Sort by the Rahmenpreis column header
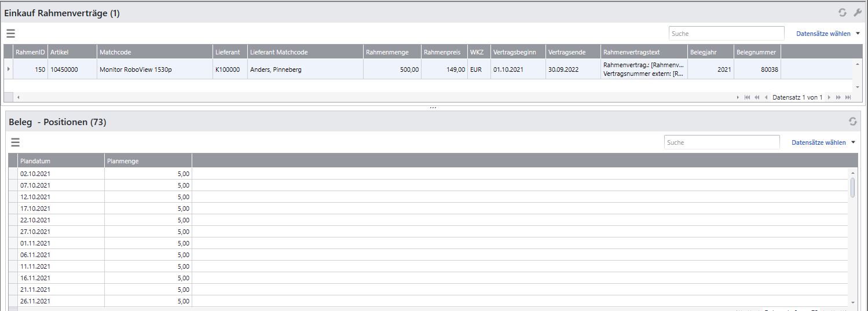The image size is (868, 311). [x=443, y=52]
